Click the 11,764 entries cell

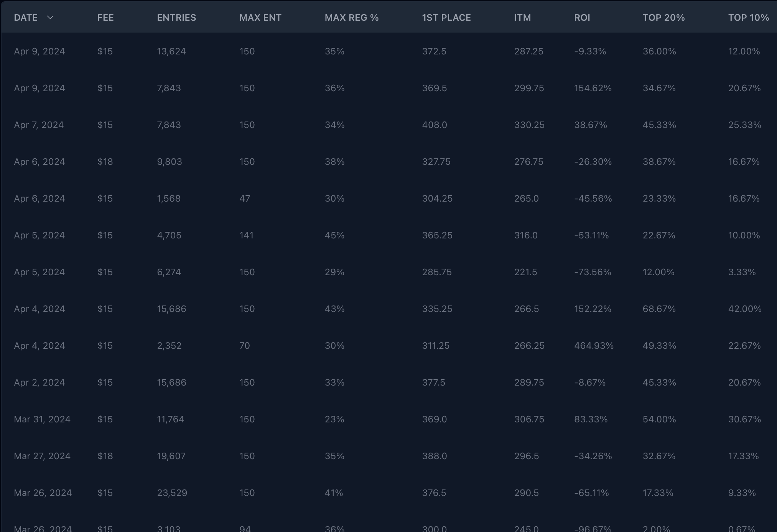point(171,419)
